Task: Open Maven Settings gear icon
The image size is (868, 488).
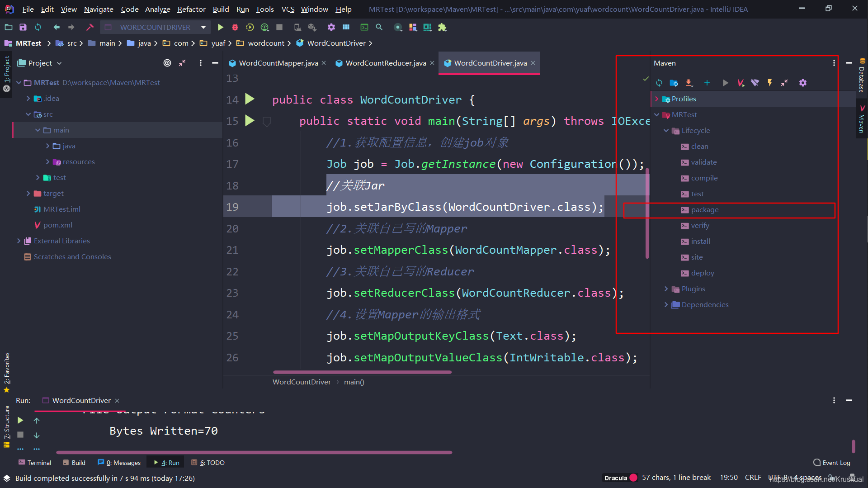Action: coord(803,83)
